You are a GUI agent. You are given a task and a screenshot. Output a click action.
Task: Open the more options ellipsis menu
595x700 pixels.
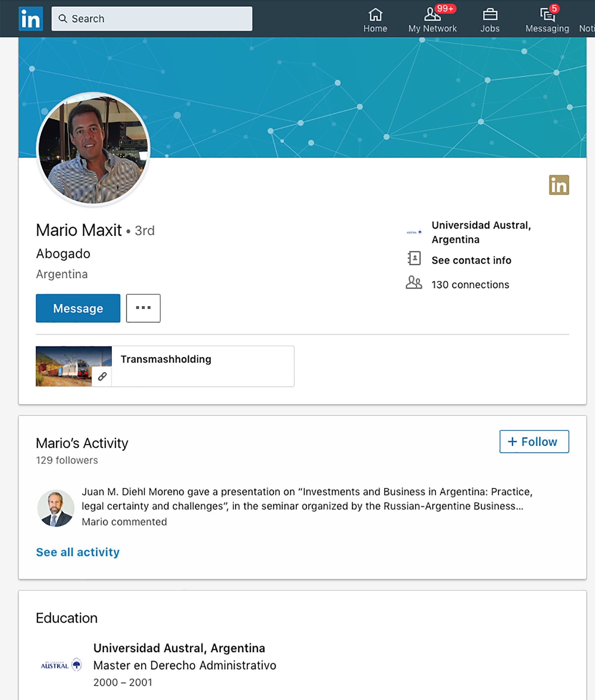pos(143,308)
